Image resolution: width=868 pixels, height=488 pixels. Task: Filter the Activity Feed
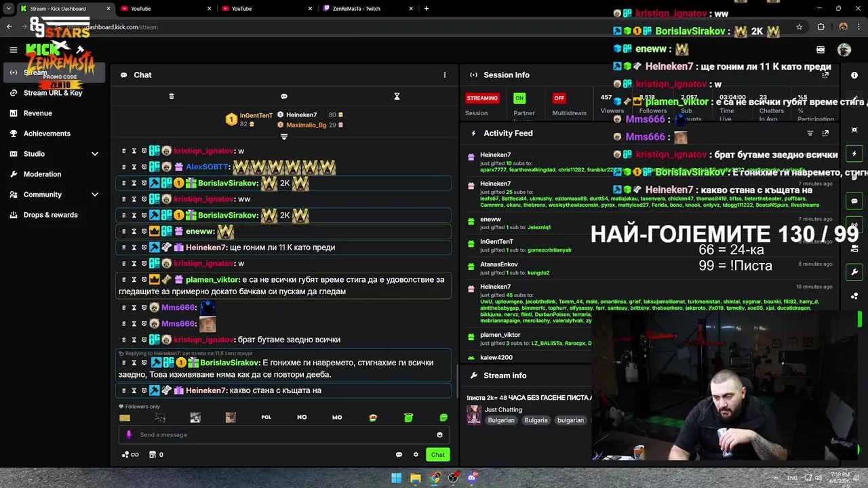[810, 134]
